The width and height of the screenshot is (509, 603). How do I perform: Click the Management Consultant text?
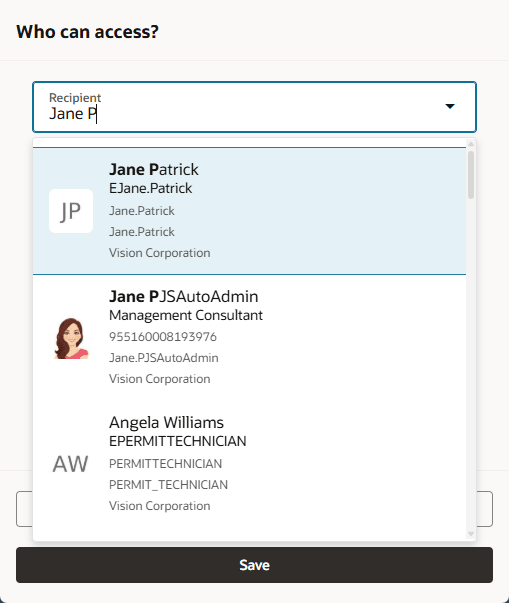point(186,315)
